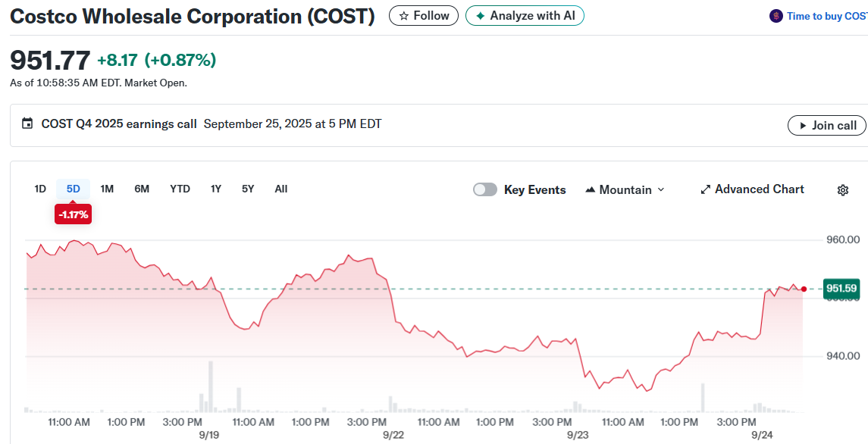The height and width of the screenshot is (444, 868).
Task: Toggle the Key Events switch
Action: [485, 190]
